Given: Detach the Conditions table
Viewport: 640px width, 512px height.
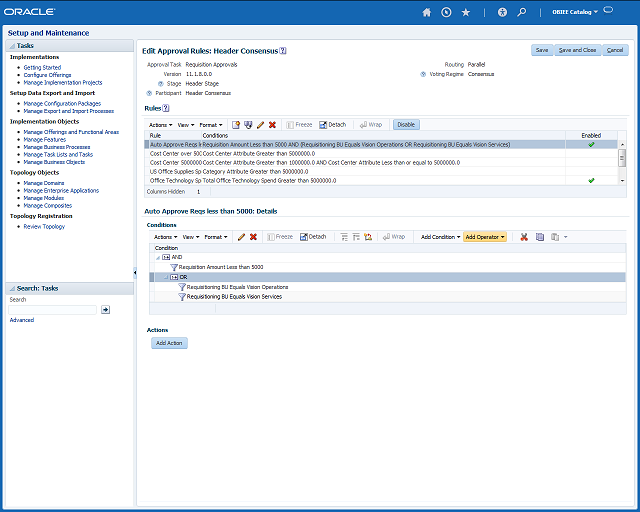Looking at the screenshot, I should click(x=313, y=237).
